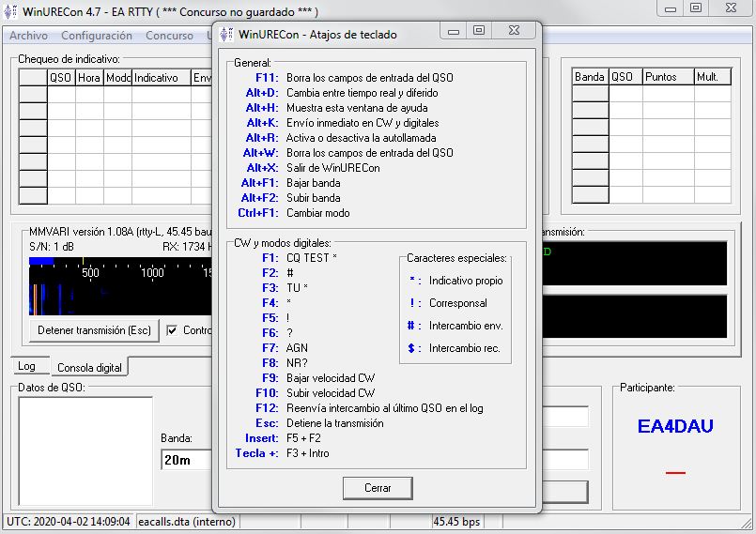Viewport: 756px width, 534px height.
Task: Click the Banda column header in right table
Action: pos(590,77)
